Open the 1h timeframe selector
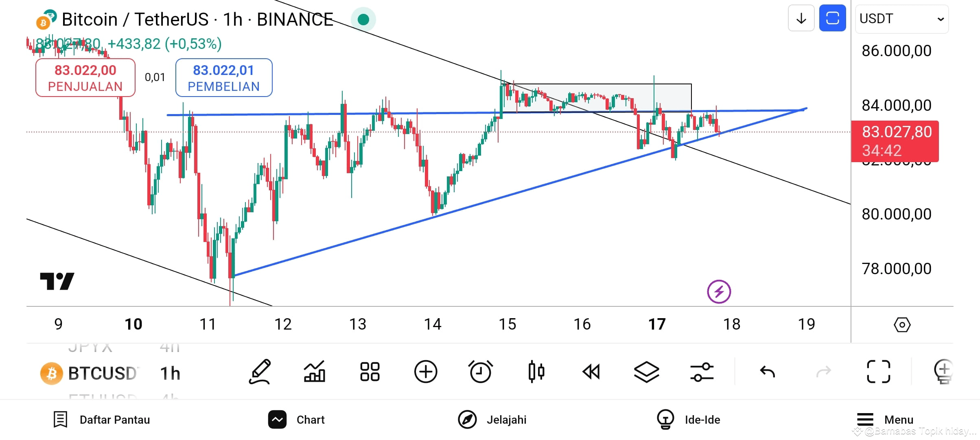Screen dimensions: 980x440 click(170, 372)
